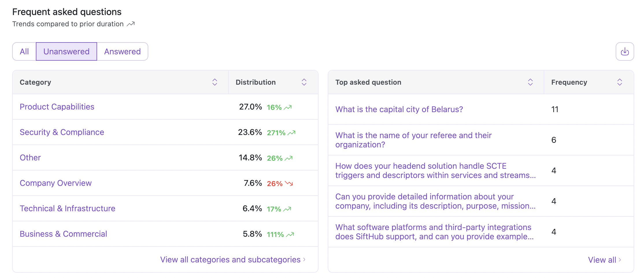
Task: Switch to the Answered filter tab
Action: (122, 51)
